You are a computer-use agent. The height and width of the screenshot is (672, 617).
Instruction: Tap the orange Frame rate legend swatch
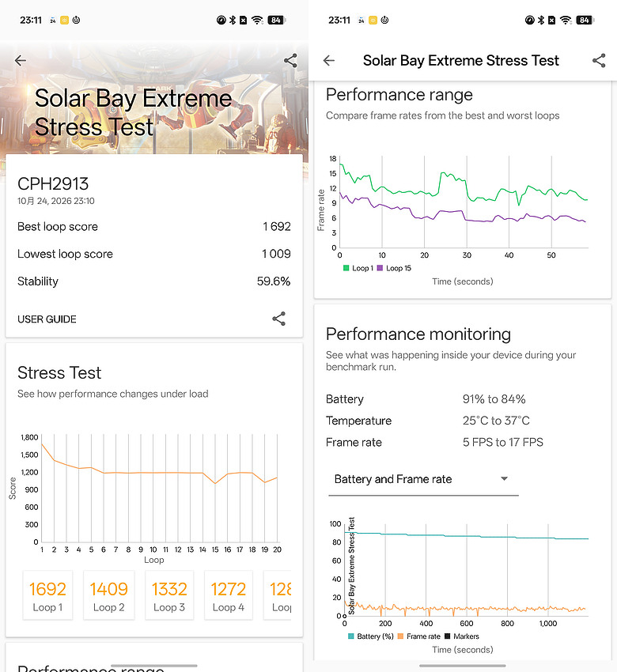click(400, 636)
